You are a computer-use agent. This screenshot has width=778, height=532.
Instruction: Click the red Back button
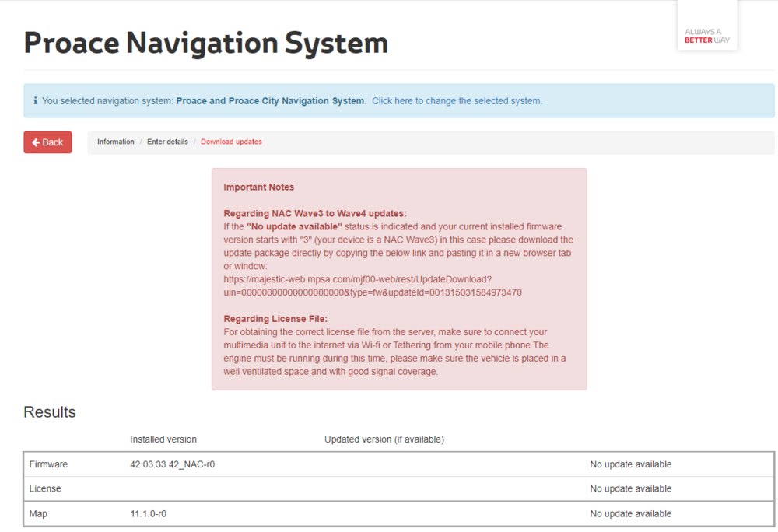click(x=47, y=142)
